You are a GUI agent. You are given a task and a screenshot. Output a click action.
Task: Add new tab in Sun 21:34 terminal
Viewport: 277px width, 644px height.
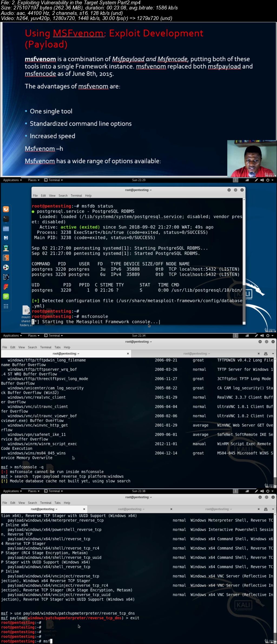coord(266,354)
